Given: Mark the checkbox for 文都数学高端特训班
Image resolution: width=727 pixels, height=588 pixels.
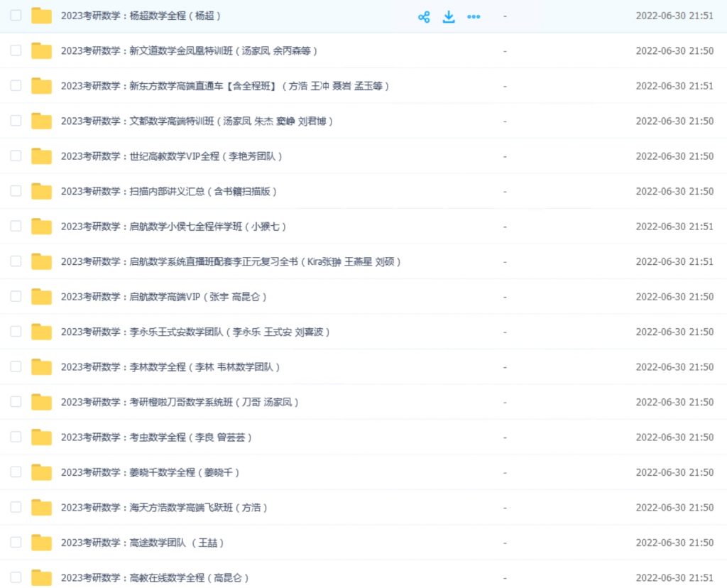Looking at the screenshot, I should (x=16, y=121).
